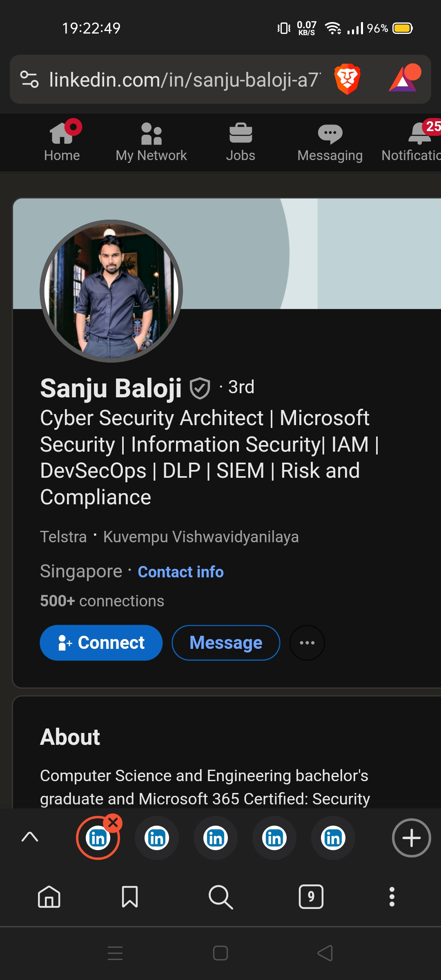The image size is (441, 980).
Task: Tap the Brave Shields lion icon
Action: [347, 79]
